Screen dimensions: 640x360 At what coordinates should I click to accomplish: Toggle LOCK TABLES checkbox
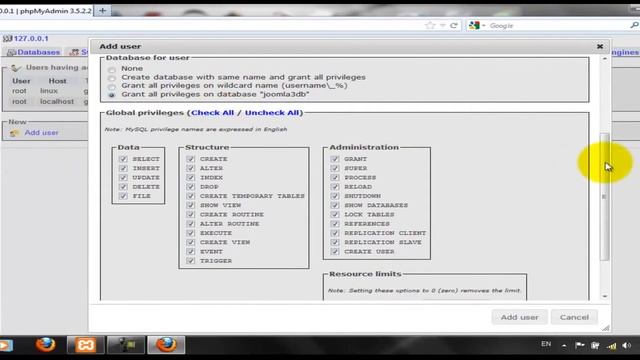[x=335, y=214]
